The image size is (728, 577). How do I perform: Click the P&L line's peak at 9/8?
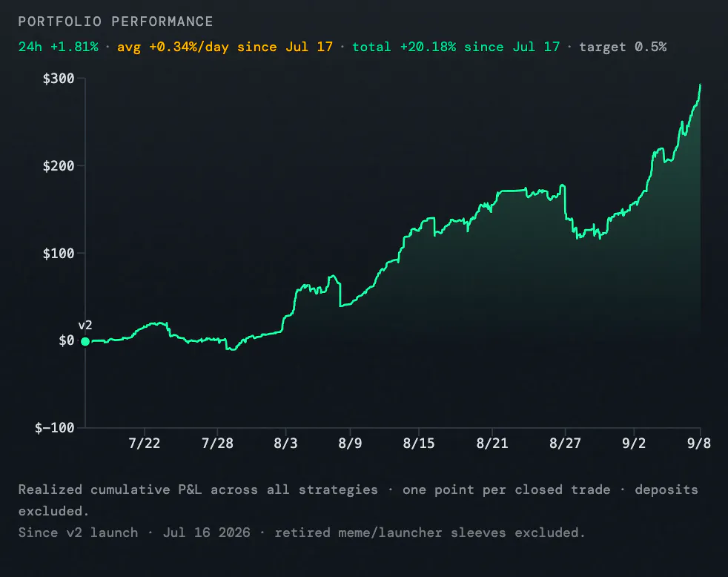pyautogui.click(x=700, y=85)
